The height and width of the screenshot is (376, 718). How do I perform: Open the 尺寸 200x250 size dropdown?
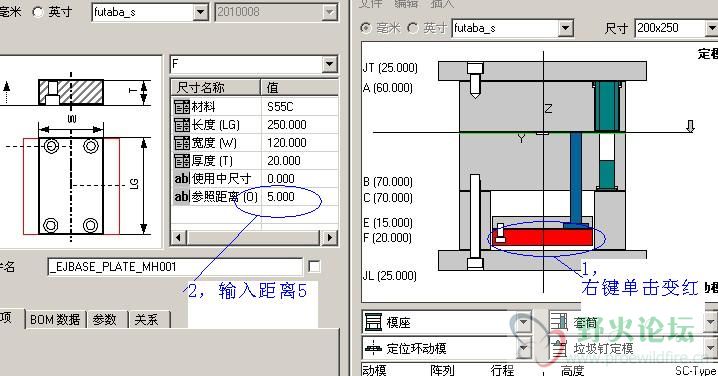tap(712, 28)
